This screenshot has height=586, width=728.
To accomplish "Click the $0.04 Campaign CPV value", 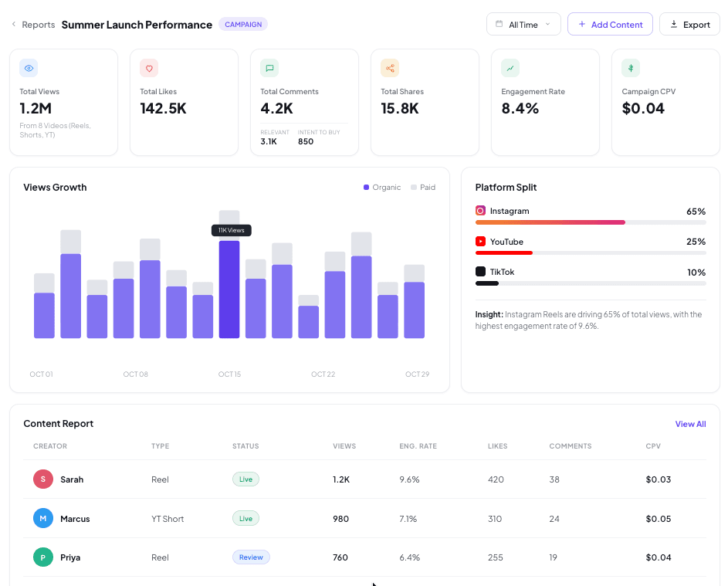I will click(x=644, y=109).
